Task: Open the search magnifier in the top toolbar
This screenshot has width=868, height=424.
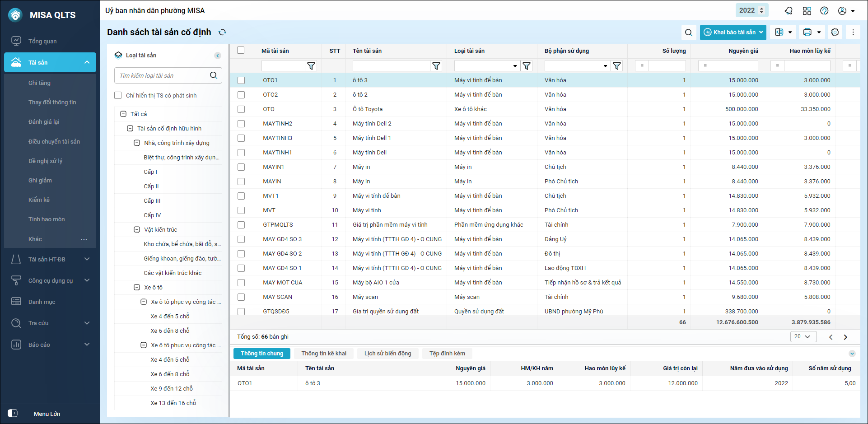Action: 688,33
